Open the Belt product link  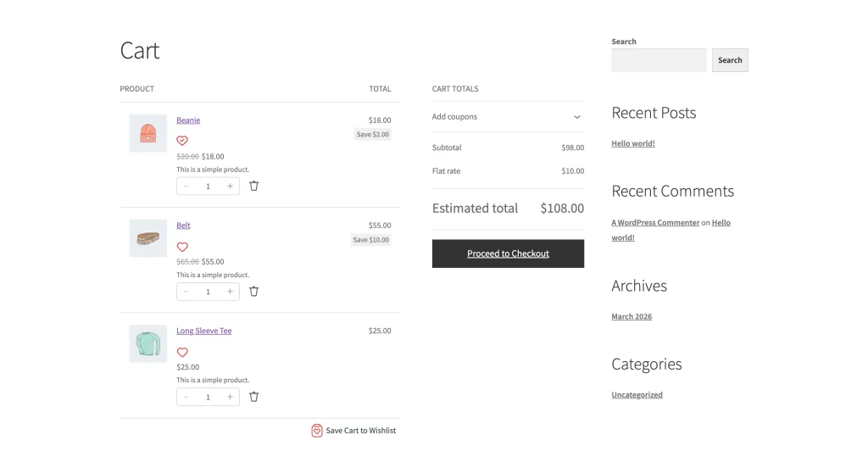pos(183,226)
